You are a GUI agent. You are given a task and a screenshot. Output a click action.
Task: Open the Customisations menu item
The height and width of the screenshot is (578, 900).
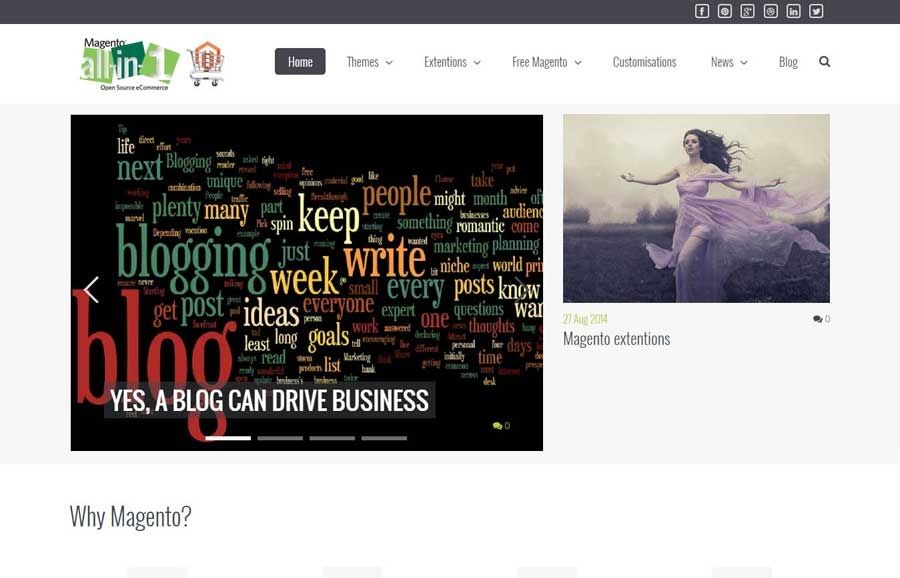coord(645,62)
